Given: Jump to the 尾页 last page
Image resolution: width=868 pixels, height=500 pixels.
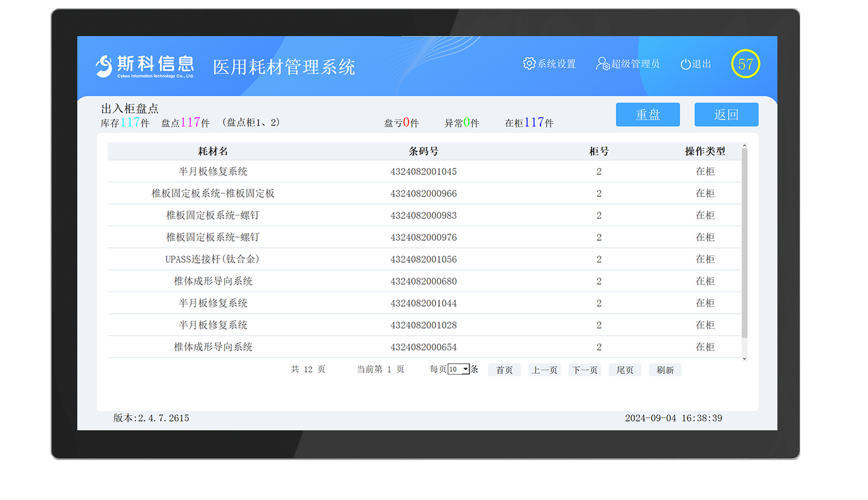Looking at the screenshot, I should [x=625, y=369].
